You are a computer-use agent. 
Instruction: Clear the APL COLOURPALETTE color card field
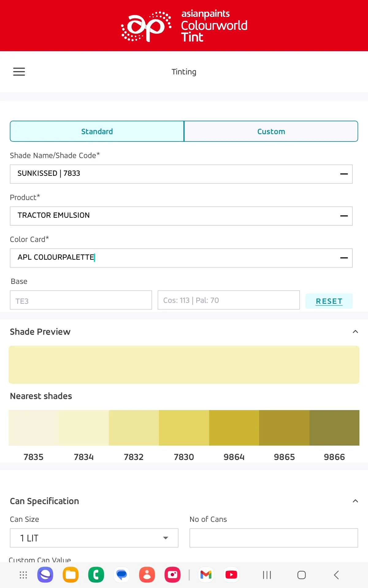coord(344,258)
